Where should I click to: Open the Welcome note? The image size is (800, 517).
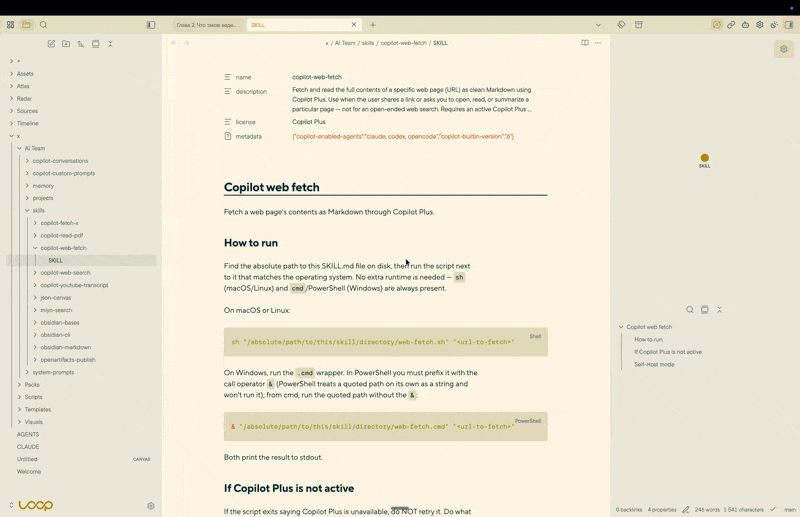pyautogui.click(x=29, y=472)
